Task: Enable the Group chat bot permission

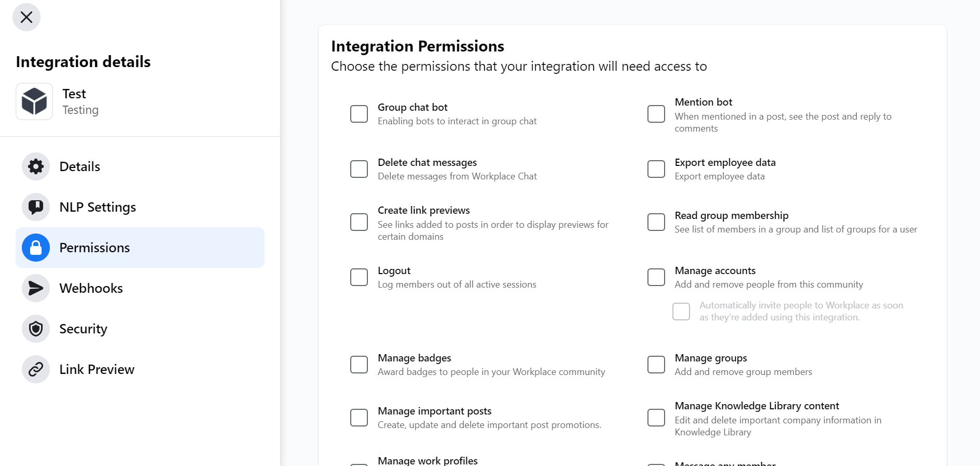Action: [359, 114]
